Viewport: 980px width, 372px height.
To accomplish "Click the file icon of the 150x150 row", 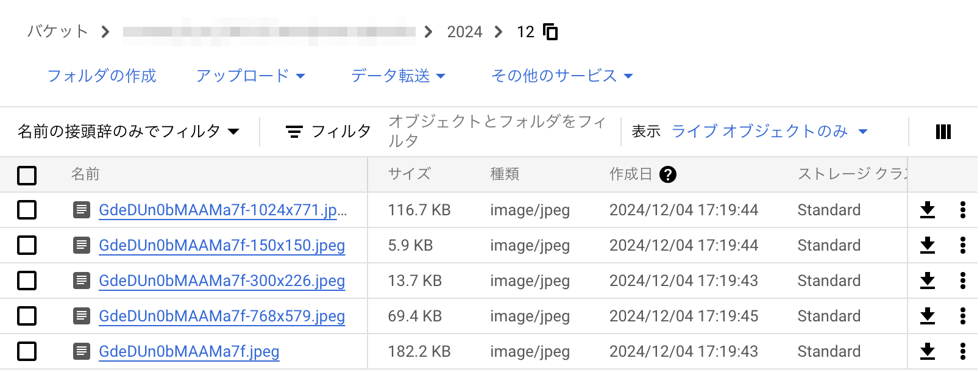I will 82,245.
